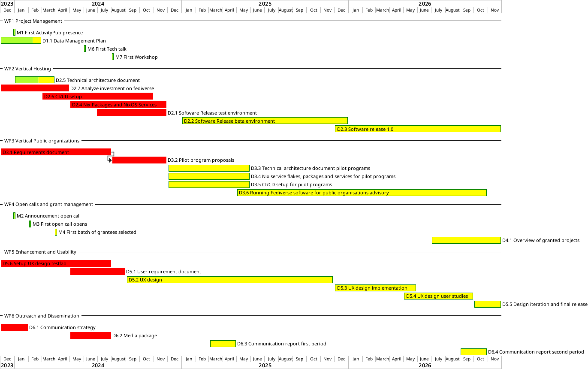Select the WP1 Project Management section header
Viewport: 588px width, 369px height.
(33, 21)
